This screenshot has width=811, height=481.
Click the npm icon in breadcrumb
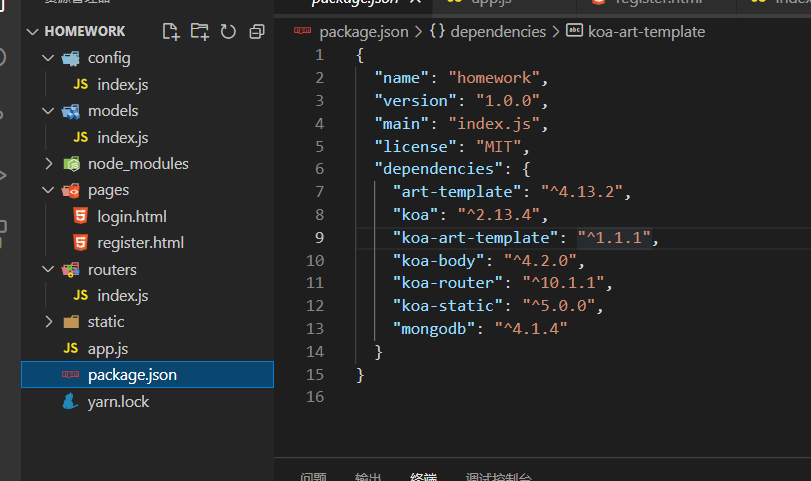[303, 31]
